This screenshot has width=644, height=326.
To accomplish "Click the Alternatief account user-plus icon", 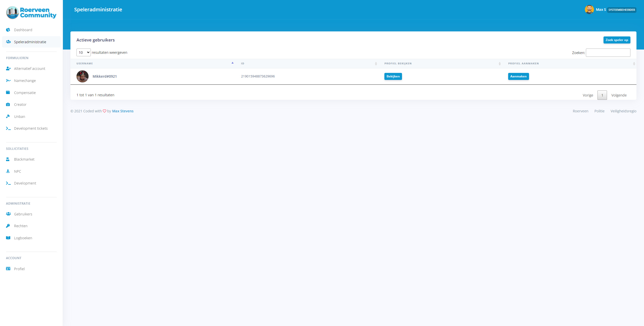I will pyautogui.click(x=8, y=69).
